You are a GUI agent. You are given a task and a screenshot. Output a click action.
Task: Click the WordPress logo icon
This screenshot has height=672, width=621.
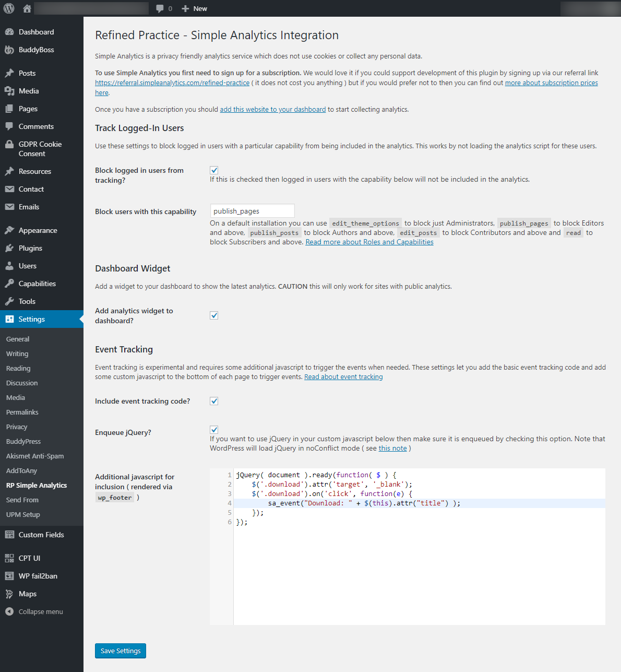click(x=9, y=8)
